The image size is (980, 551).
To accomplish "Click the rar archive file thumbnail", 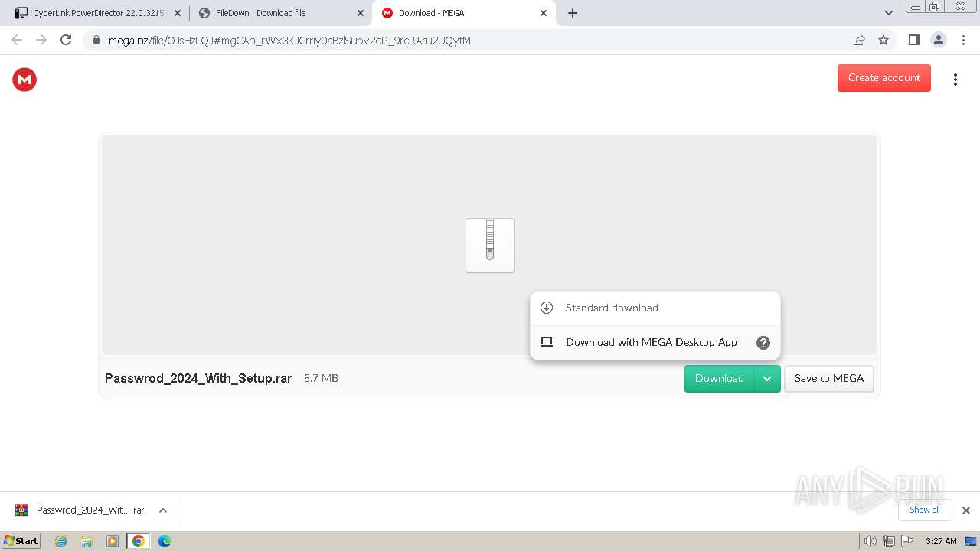I will [x=490, y=245].
